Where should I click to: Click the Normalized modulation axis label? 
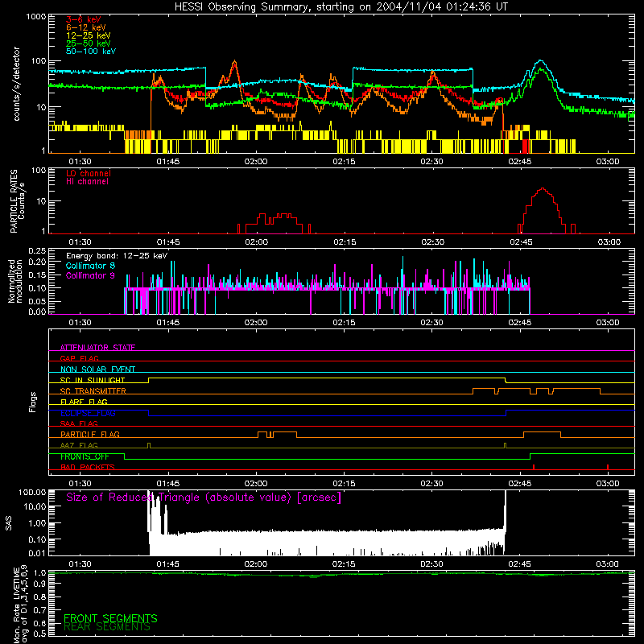tap(15, 281)
